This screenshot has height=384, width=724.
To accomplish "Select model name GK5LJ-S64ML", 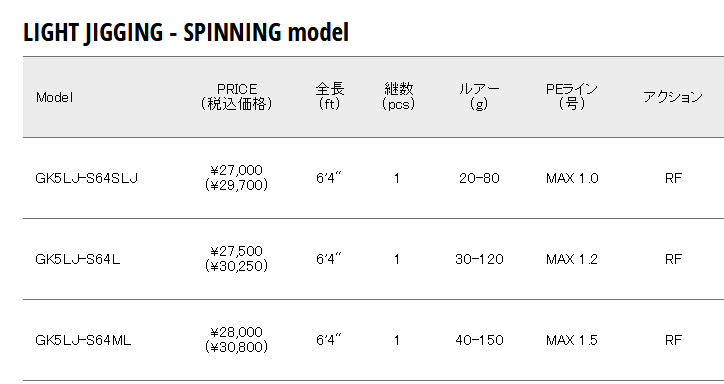I will 83,341.
